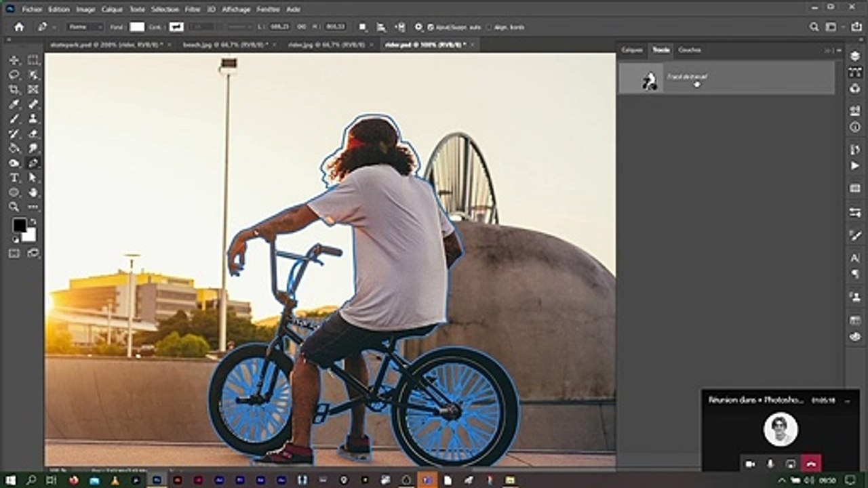Select the Paint Bucket tool
The height and width of the screenshot is (488, 868).
[14, 148]
